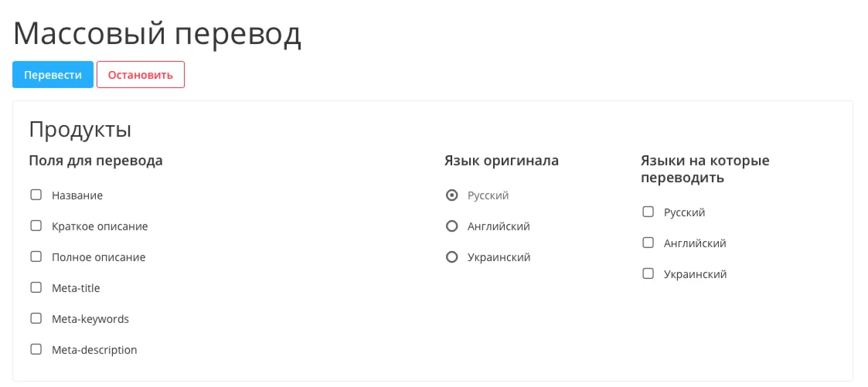Click the Продукты section title
This screenshot has width=868, height=387.
[x=80, y=129]
